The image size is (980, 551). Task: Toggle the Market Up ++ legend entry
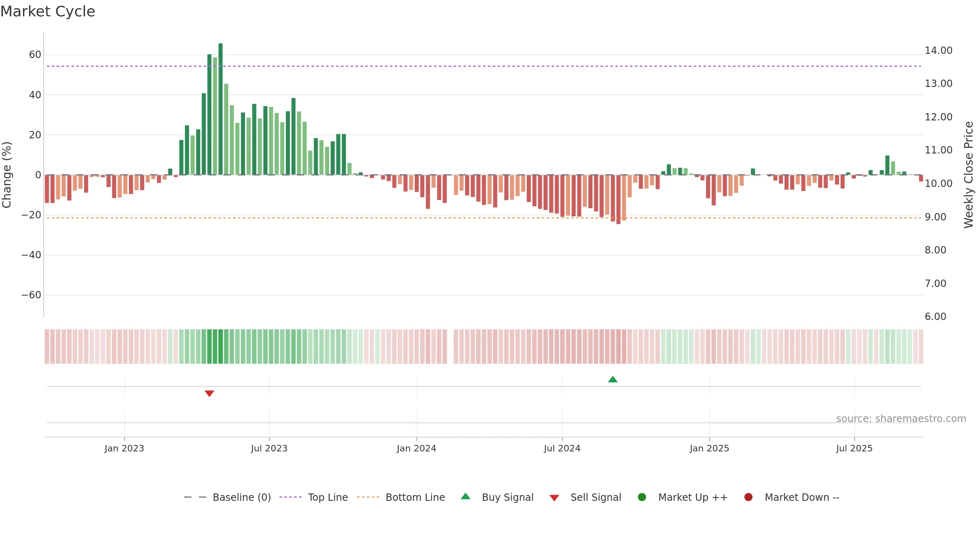(x=683, y=497)
